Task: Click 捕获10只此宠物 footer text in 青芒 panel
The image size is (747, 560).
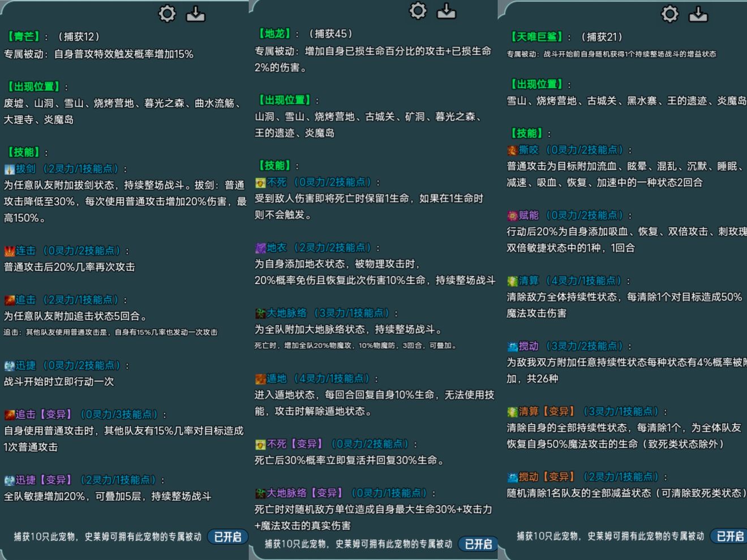Action: [108, 537]
